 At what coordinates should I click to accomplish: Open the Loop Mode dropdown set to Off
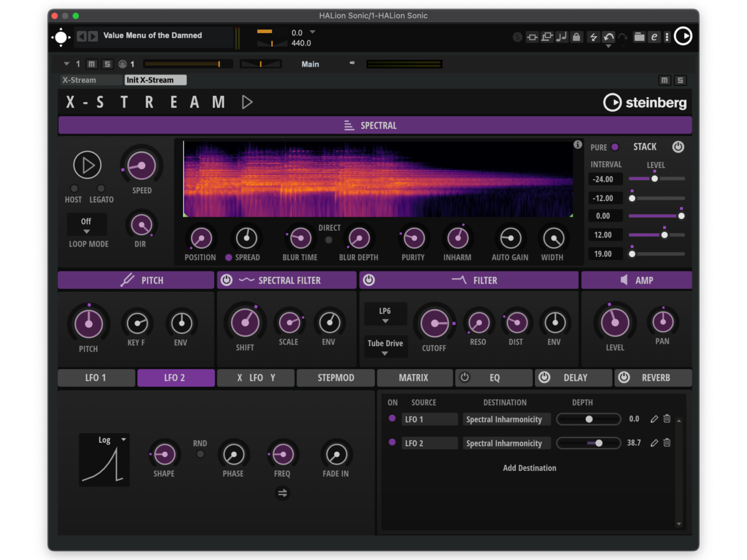(87, 225)
